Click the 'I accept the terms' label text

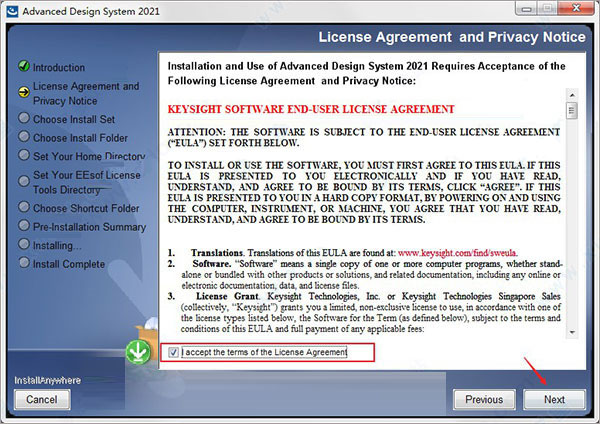click(264, 352)
